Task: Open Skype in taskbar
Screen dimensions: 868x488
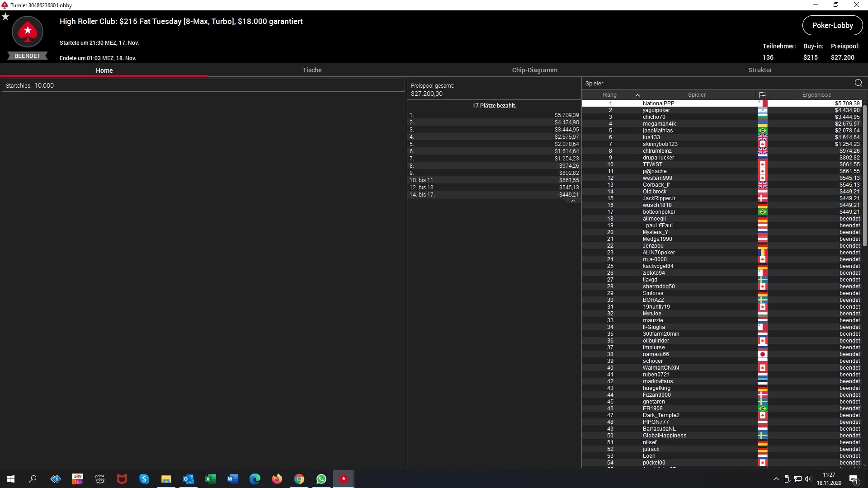Action: (144, 479)
